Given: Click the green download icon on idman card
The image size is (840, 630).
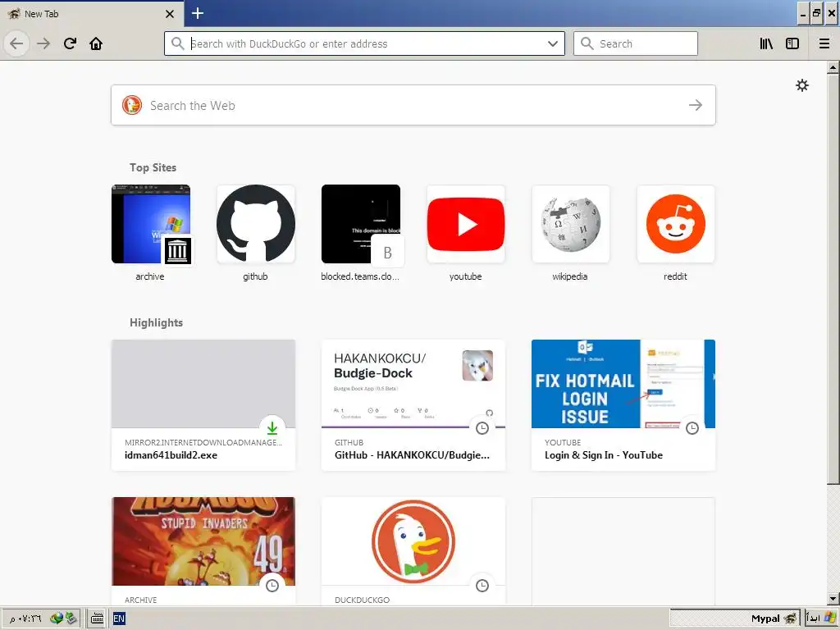Looking at the screenshot, I should click(272, 428).
